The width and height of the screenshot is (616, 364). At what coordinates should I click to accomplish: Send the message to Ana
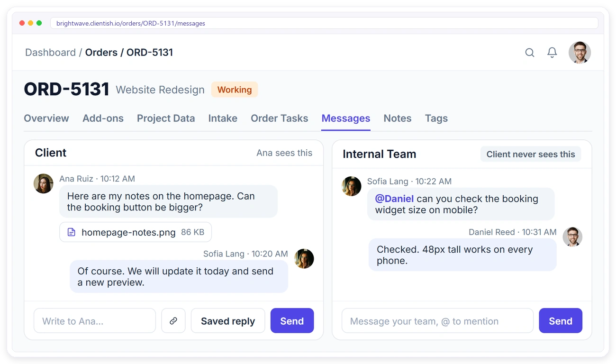(292, 321)
